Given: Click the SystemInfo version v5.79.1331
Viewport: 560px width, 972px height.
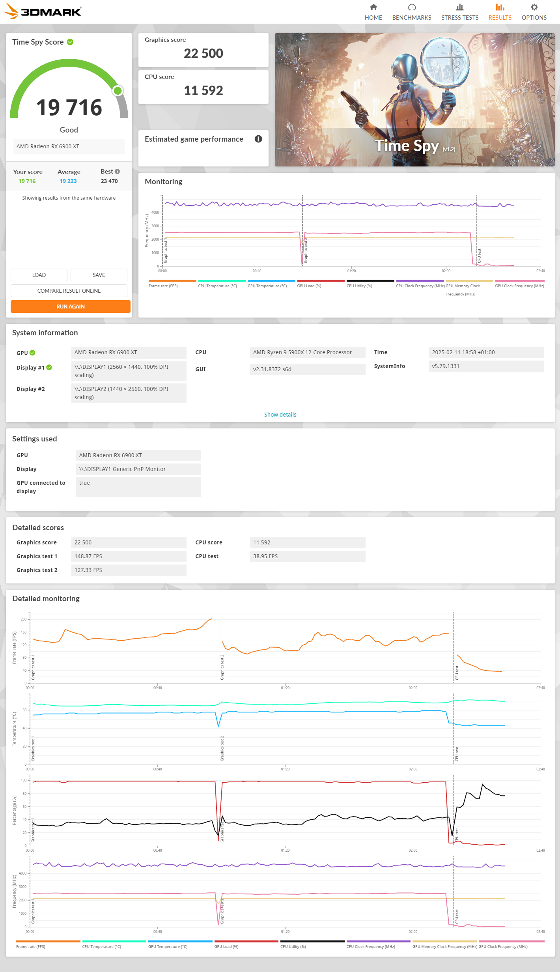Looking at the screenshot, I should click(486, 366).
